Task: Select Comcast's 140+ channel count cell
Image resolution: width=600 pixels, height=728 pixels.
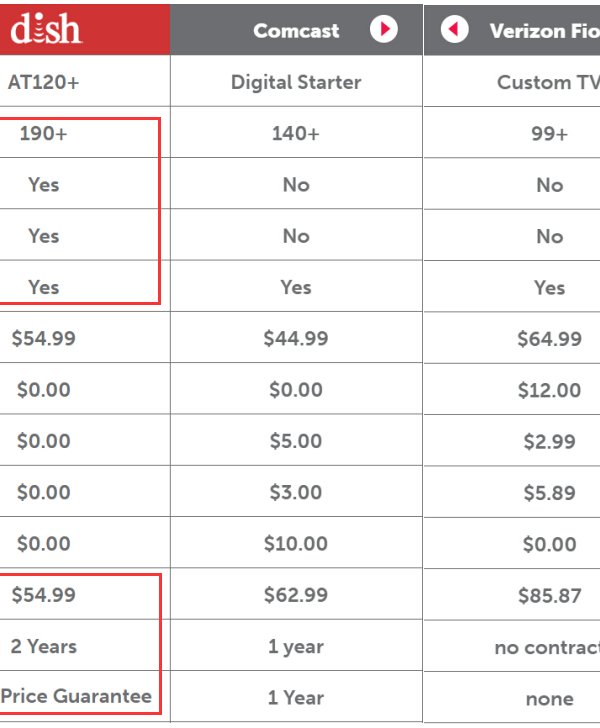Action: 296,133
